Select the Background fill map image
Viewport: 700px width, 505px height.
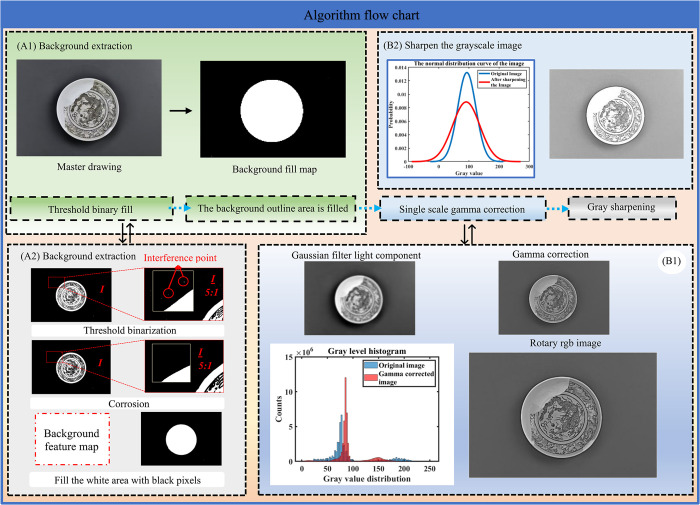[x=272, y=109]
